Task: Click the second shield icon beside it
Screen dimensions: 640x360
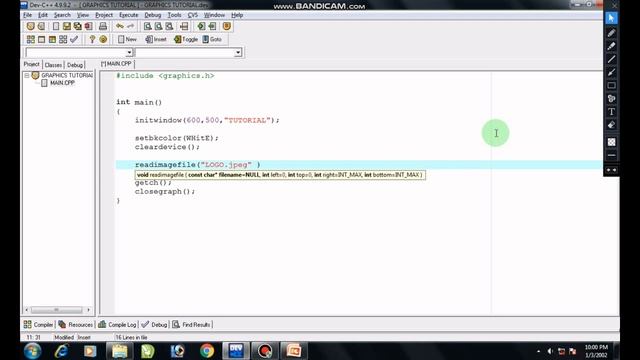Action: pos(41,27)
